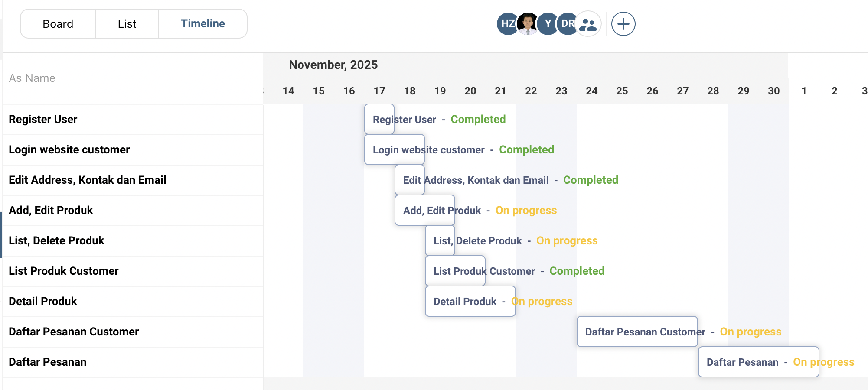Select the Daftar Pesanan timeline bar
The width and height of the screenshot is (868, 390).
coord(758,362)
